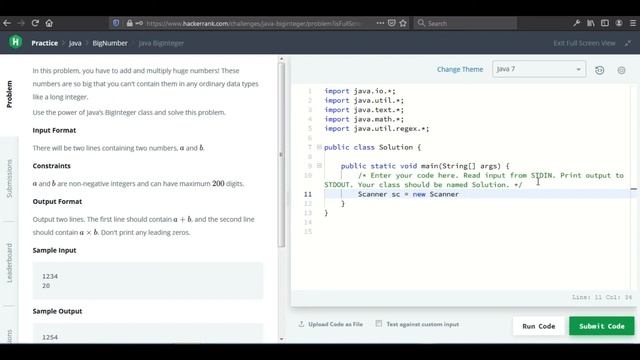
Task: Click the scrollbar down arrow of problem panel
Action: click(281, 339)
